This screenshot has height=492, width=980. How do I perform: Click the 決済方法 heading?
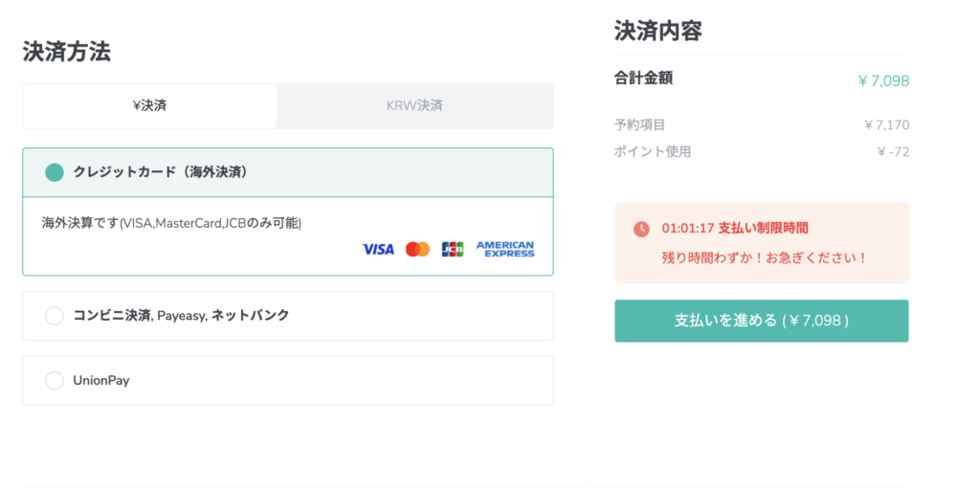pos(67,52)
